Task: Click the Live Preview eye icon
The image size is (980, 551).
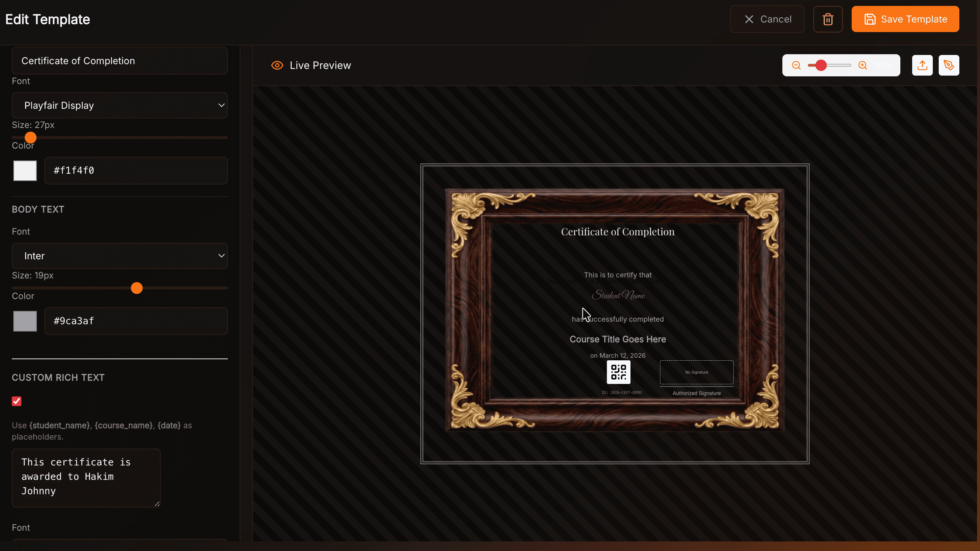Action: click(277, 65)
